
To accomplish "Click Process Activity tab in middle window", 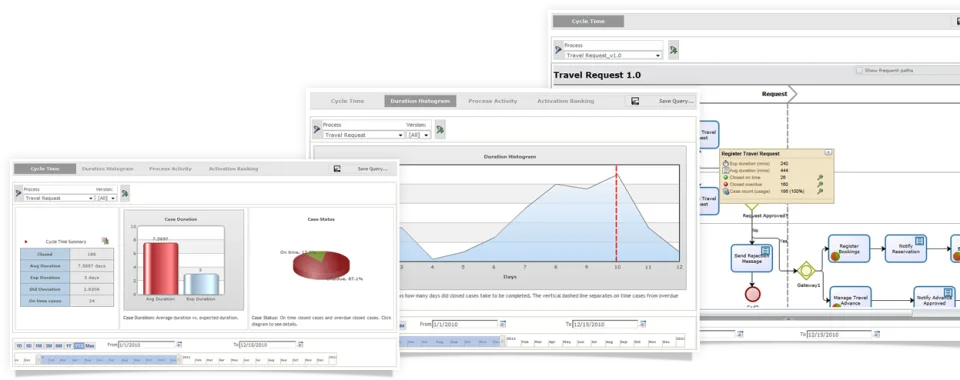I will coord(493,101).
